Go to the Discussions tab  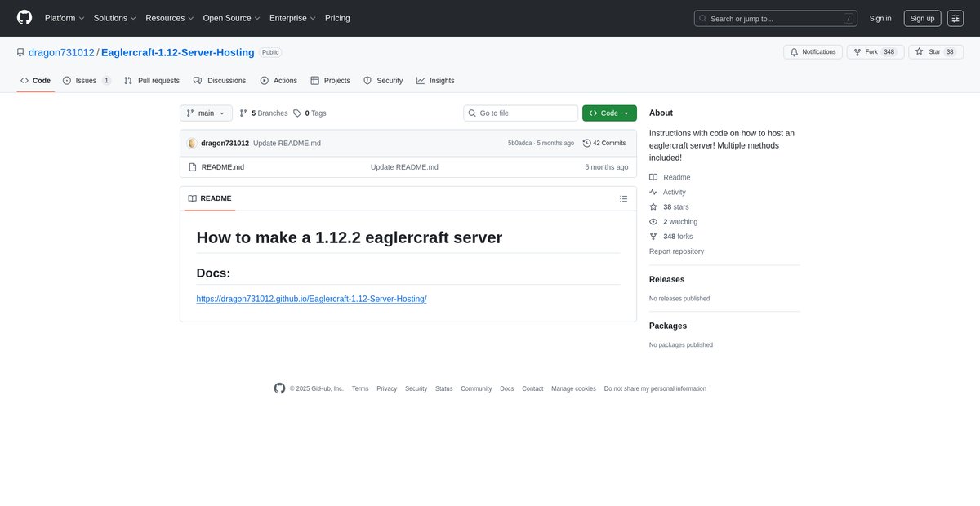[220, 81]
